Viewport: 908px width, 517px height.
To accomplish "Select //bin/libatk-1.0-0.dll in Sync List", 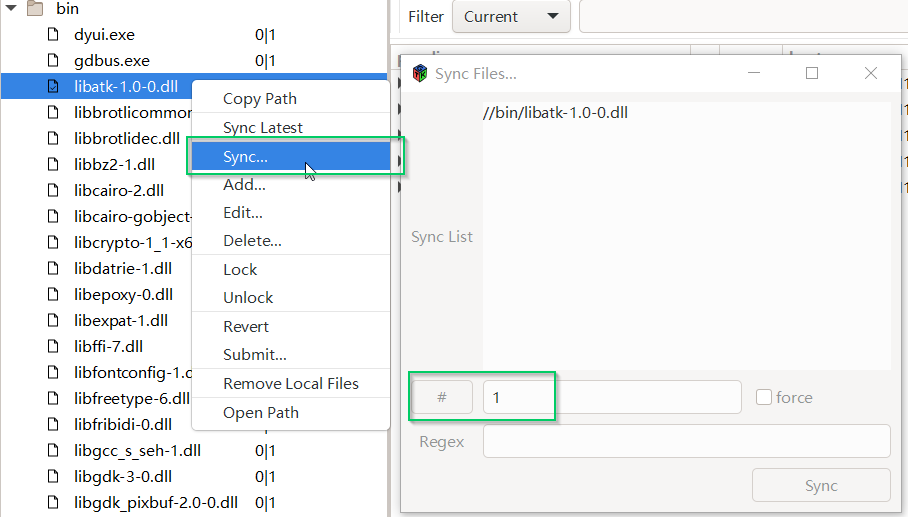I will (555, 112).
